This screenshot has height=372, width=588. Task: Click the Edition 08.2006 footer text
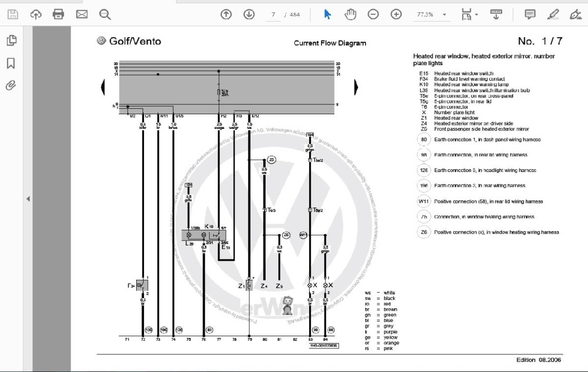click(539, 360)
